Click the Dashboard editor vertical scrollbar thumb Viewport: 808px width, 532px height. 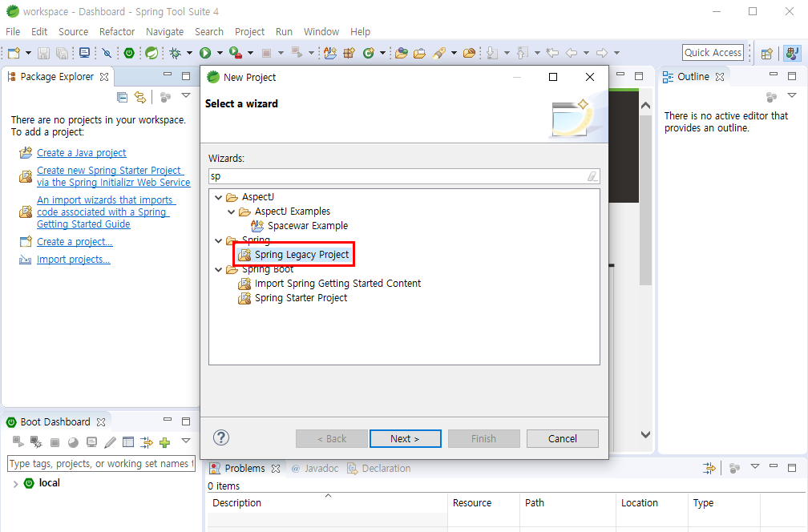click(645, 201)
